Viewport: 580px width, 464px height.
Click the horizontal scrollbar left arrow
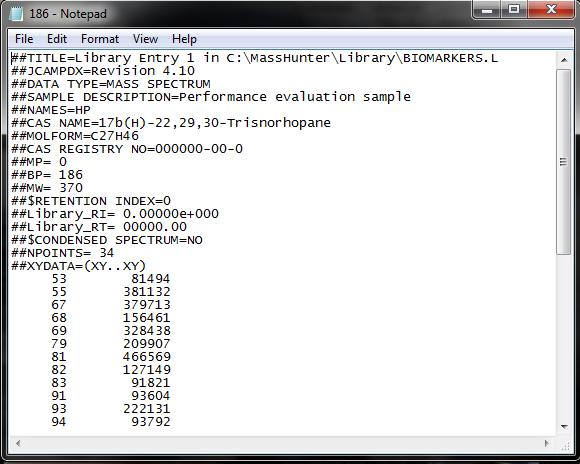click(x=18, y=443)
